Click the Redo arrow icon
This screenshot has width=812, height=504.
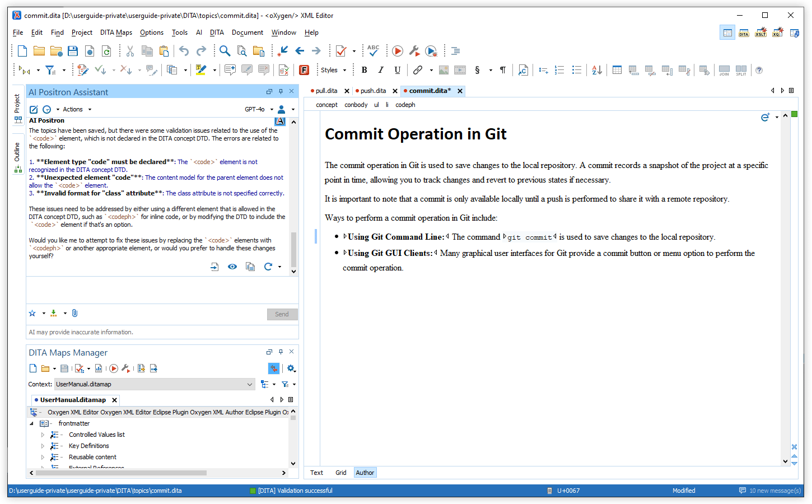point(201,51)
